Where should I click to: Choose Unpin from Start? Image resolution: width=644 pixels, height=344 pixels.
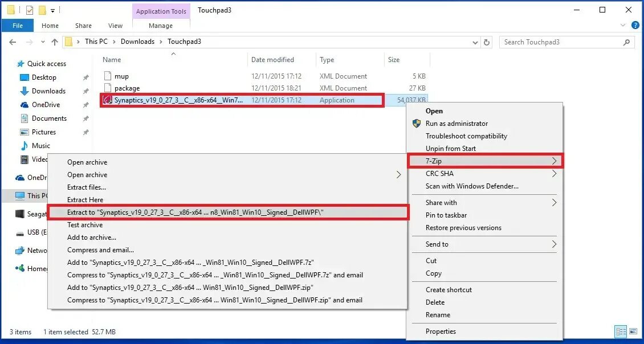pos(451,148)
